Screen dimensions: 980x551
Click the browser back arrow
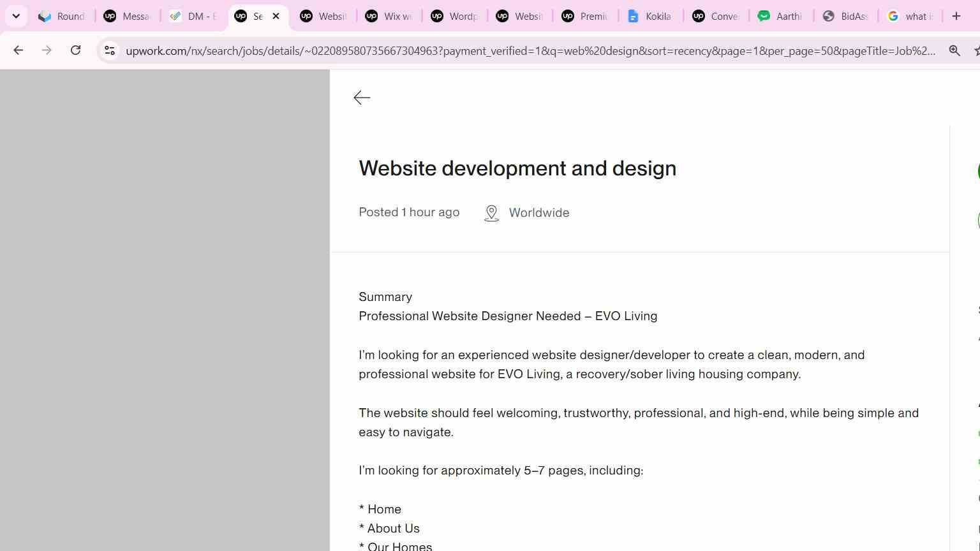[x=18, y=50]
